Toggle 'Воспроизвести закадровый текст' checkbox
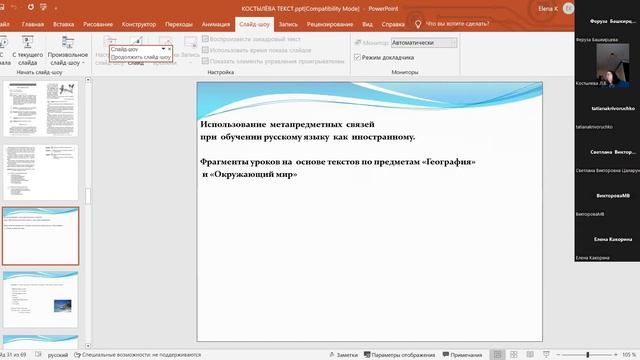Screen dimensions: 640x360 point(205,39)
